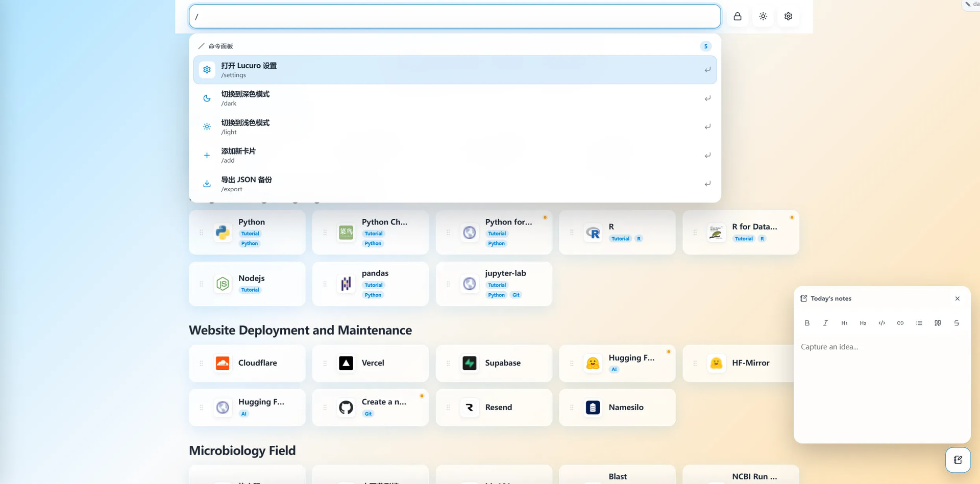Viewport: 980px width, 484px height.
Task: Open the jupyter-lab card
Action: tap(494, 284)
